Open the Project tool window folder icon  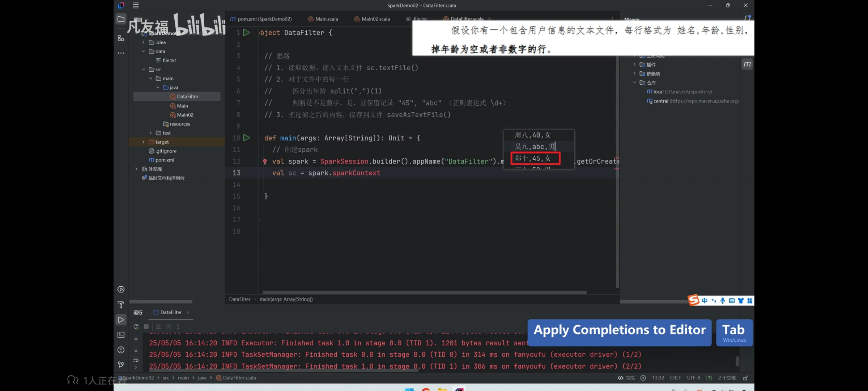click(x=121, y=19)
